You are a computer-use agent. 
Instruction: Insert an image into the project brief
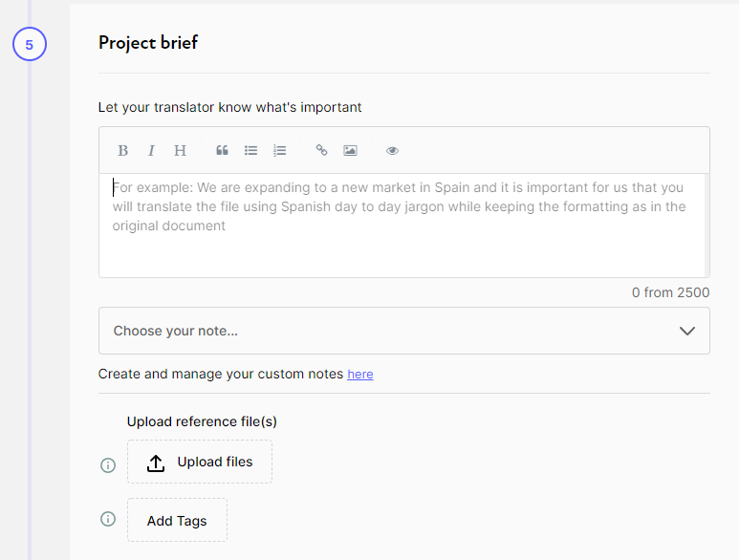[x=350, y=151]
